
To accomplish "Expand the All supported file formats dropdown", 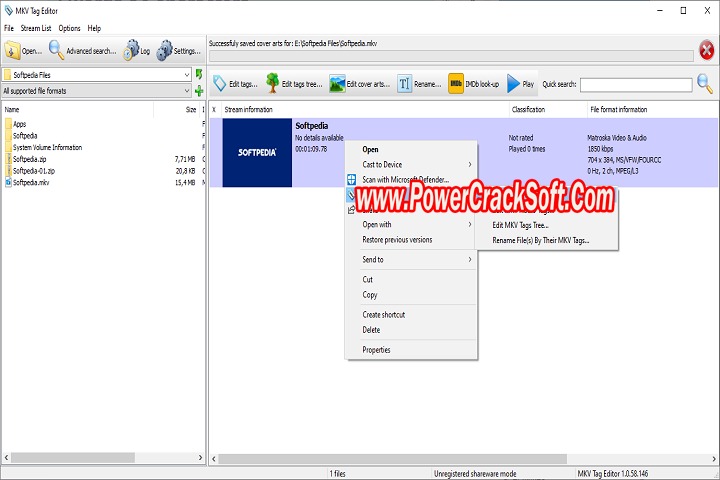I will pos(187,91).
